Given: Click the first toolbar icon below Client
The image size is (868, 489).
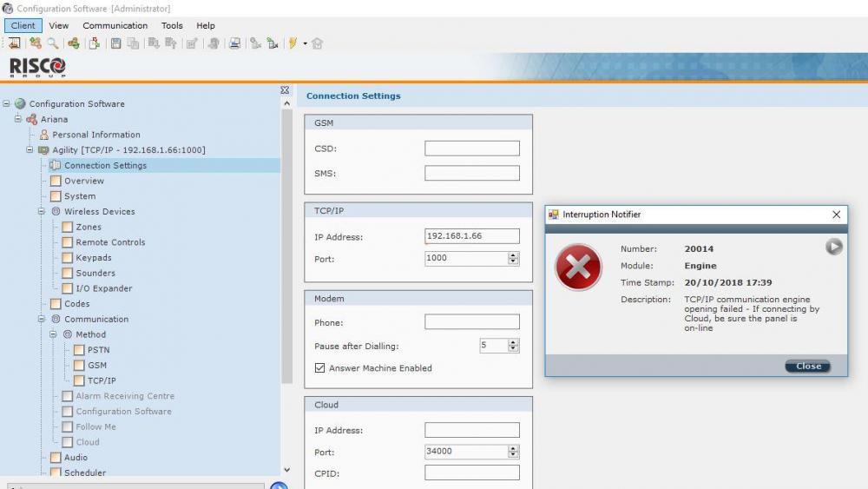Looking at the screenshot, I should [x=15, y=43].
